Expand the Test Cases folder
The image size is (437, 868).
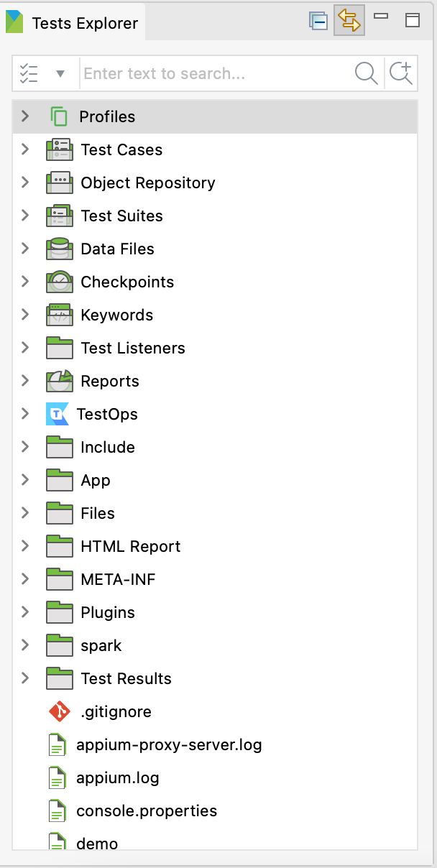coord(25,149)
